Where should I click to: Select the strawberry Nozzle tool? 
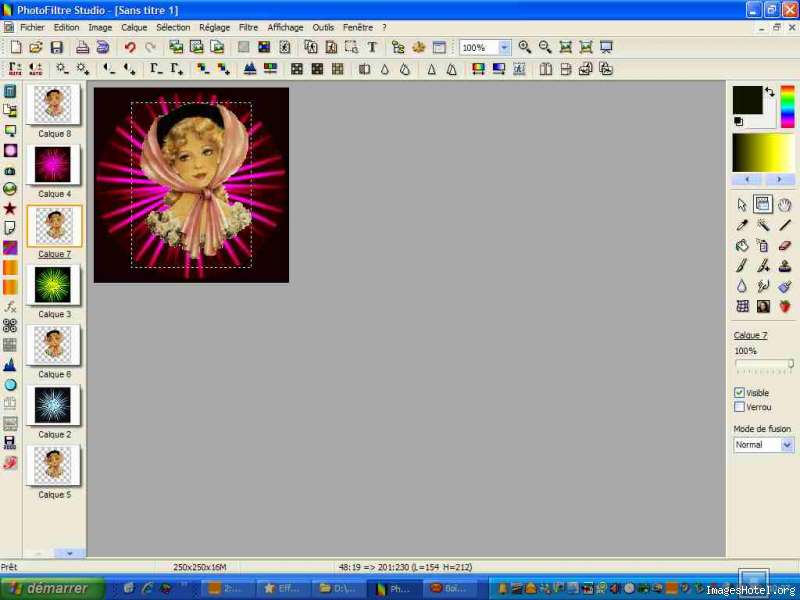tap(784, 306)
